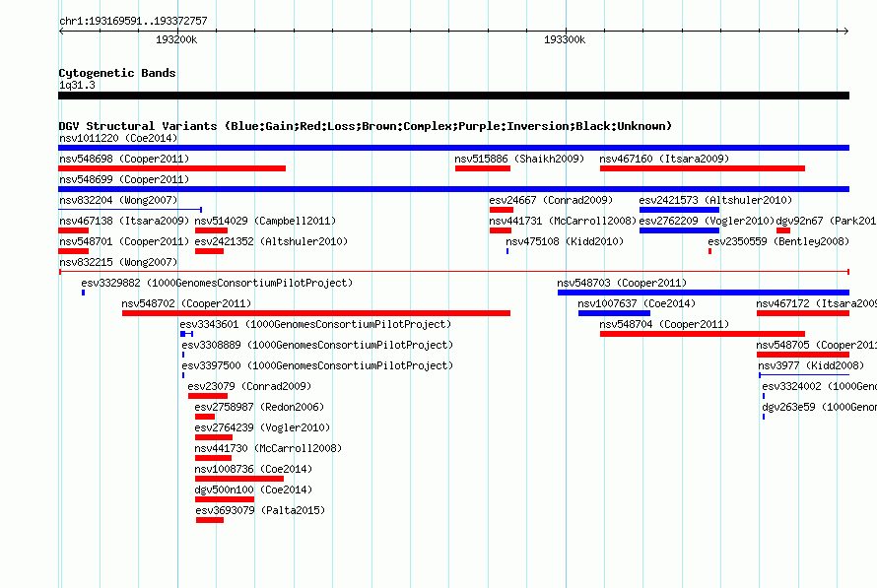Screen dimensions: 877x588
Task: Select nsv548704 (Cooper2011) label
Action: pos(664,324)
